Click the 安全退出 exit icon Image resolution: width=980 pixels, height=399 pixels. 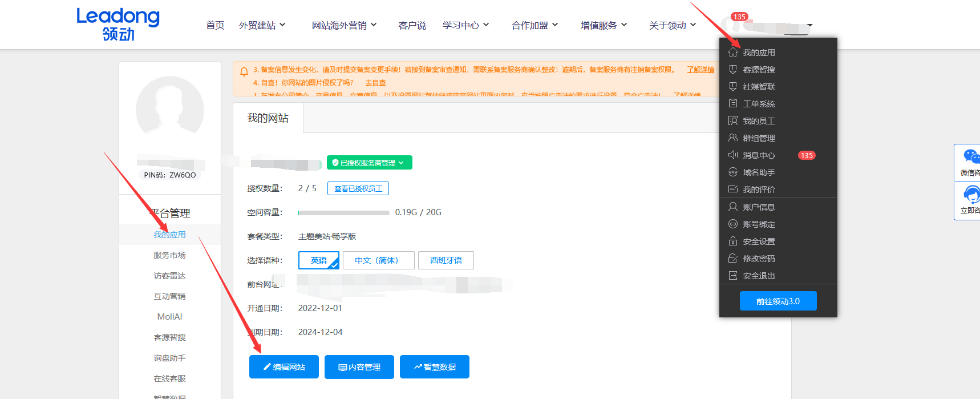733,275
